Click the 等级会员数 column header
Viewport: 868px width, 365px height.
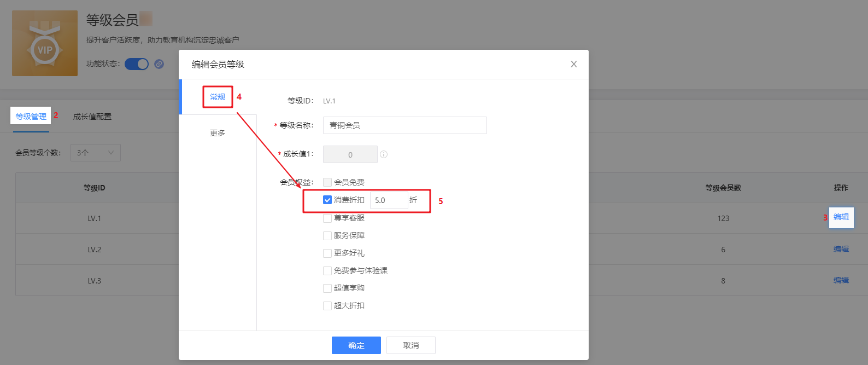[723, 188]
